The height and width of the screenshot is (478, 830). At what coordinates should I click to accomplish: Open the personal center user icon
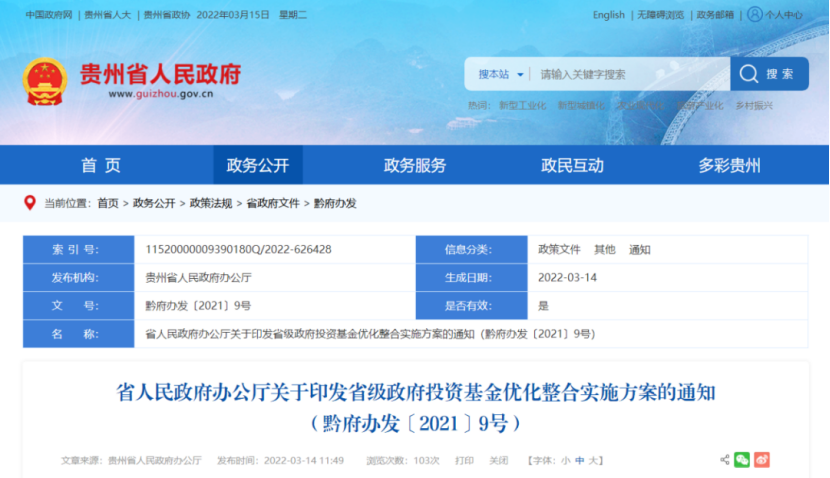point(755,14)
